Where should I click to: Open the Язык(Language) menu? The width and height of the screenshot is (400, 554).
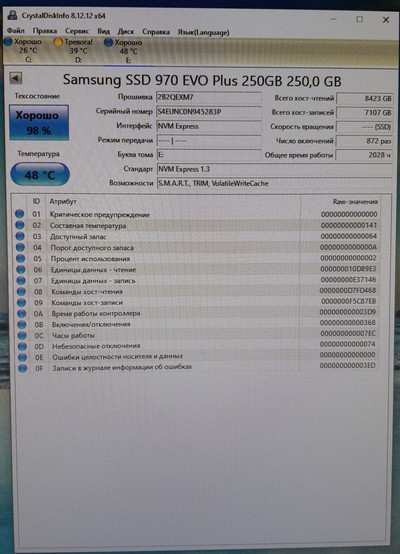(203, 33)
